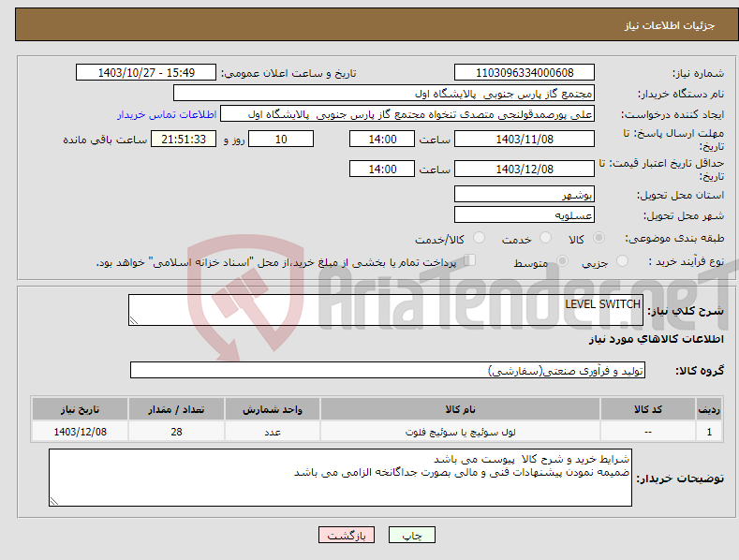
Task: Click the buyer organization name field
Action: click(384, 93)
